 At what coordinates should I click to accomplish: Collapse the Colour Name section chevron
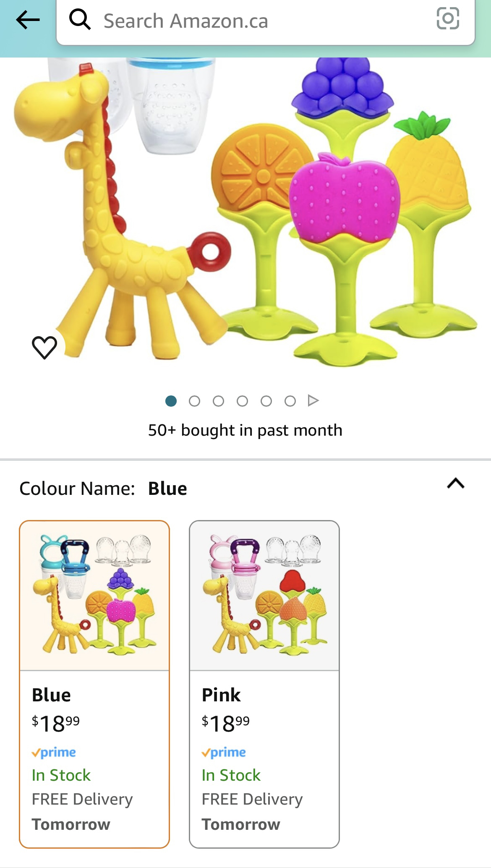[456, 484]
